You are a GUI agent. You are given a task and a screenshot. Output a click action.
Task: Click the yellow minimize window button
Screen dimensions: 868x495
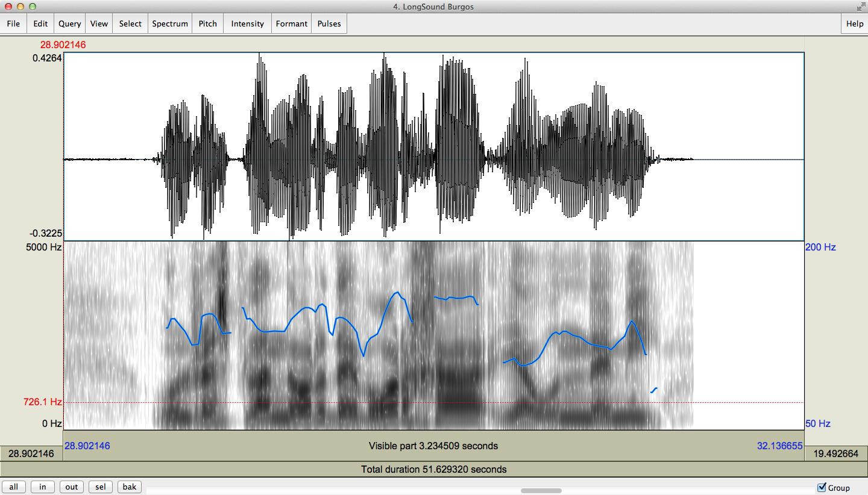point(20,7)
